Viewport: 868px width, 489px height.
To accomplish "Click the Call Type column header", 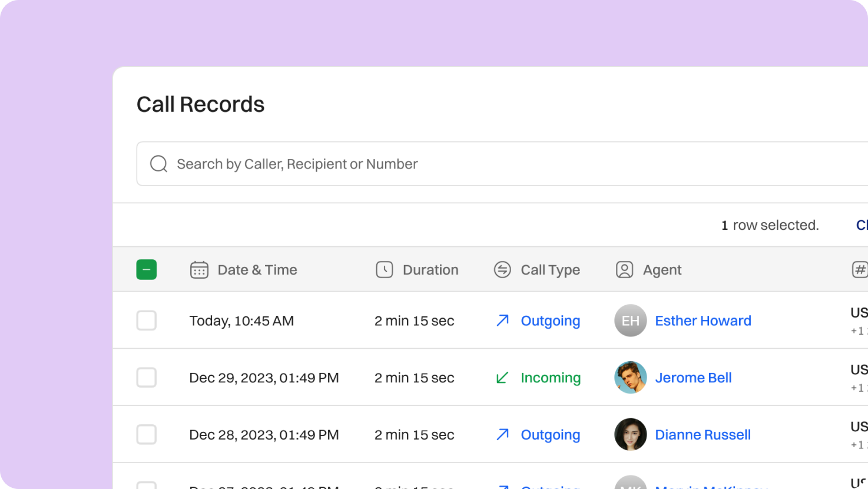I will point(550,270).
